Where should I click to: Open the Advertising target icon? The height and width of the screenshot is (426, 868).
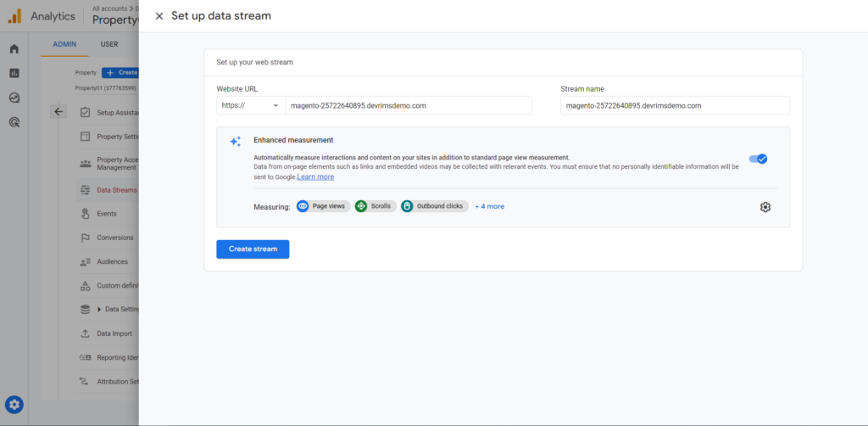pos(15,122)
